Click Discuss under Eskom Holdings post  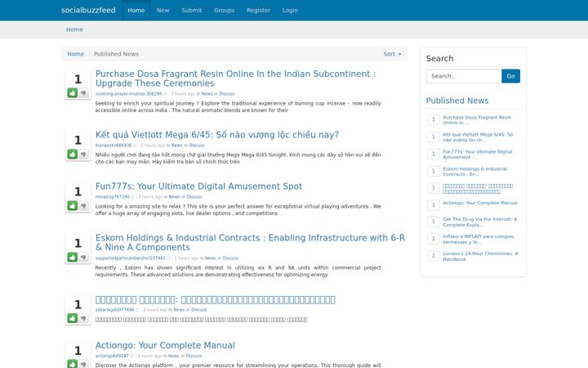tap(230, 258)
